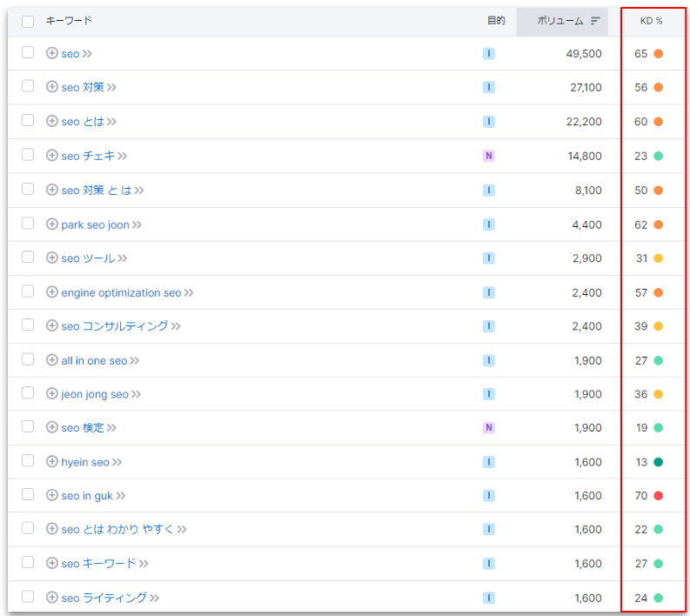This screenshot has width=690, height=616.
Task: Click the intent badge 'N' for seo チェキ
Action: click(489, 156)
